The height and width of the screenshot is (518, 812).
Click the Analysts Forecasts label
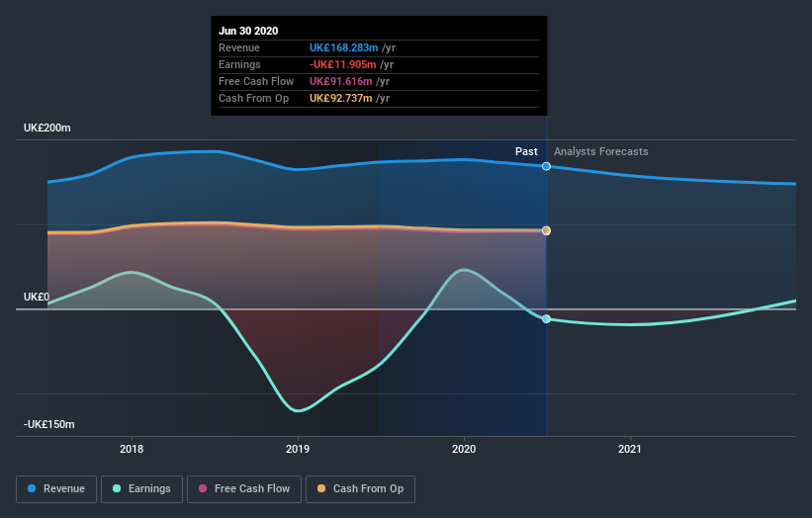pyautogui.click(x=600, y=151)
